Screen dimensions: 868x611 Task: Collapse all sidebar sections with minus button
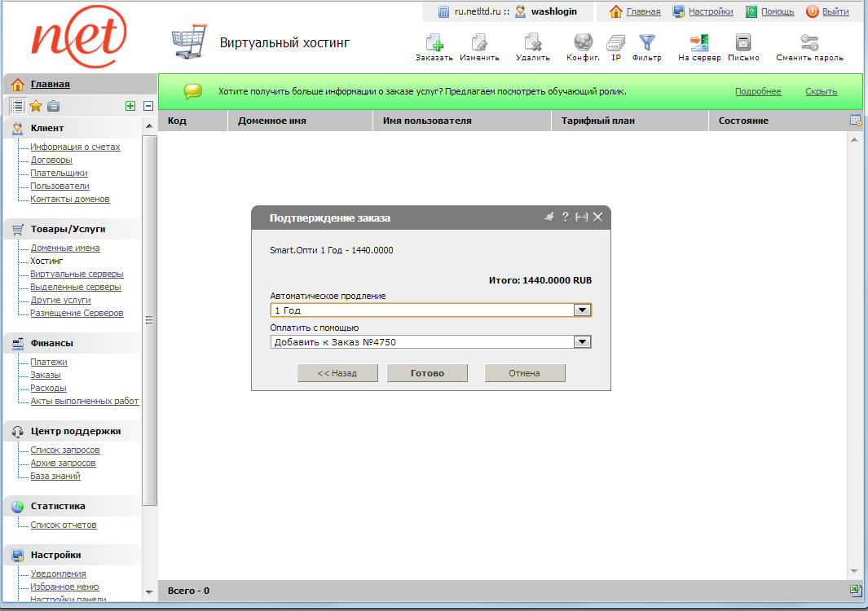(148, 106)
